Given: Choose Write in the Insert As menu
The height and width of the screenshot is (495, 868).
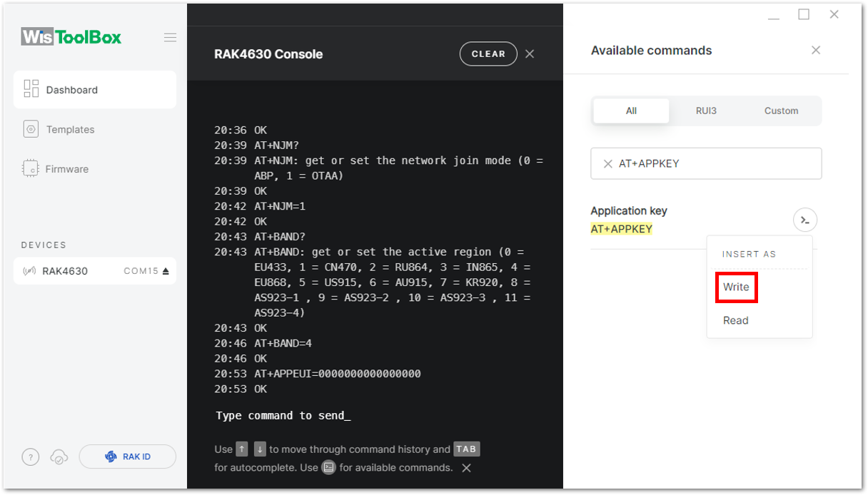Looking at the screenshot, I should pyautogui.click(x=736, y=287).
